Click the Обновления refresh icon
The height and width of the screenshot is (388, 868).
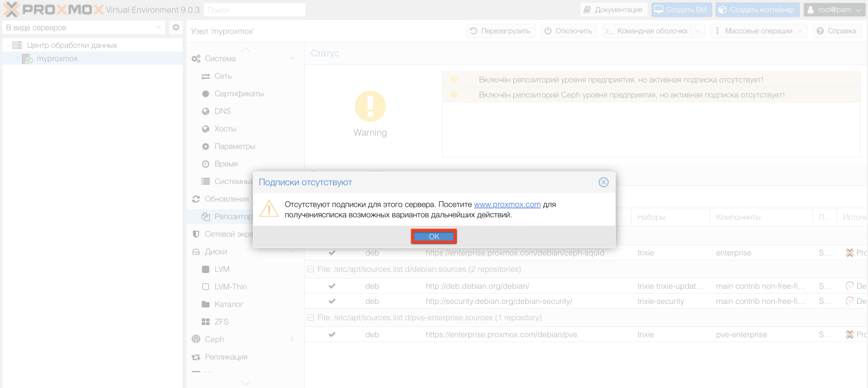click(x=196, y=199)
